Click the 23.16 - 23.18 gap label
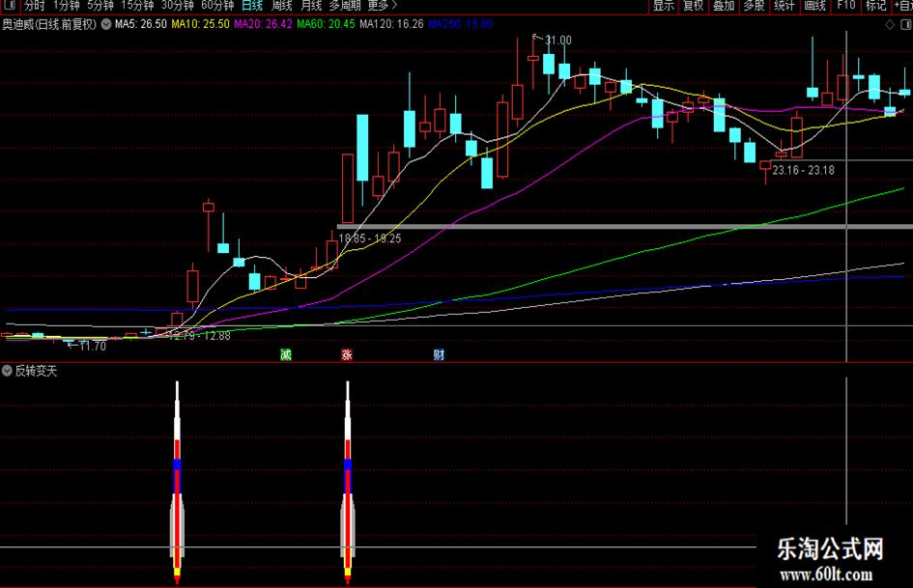The height and width of the screenshot is (588, 913). pyautogui.click(x=803, y=170)
